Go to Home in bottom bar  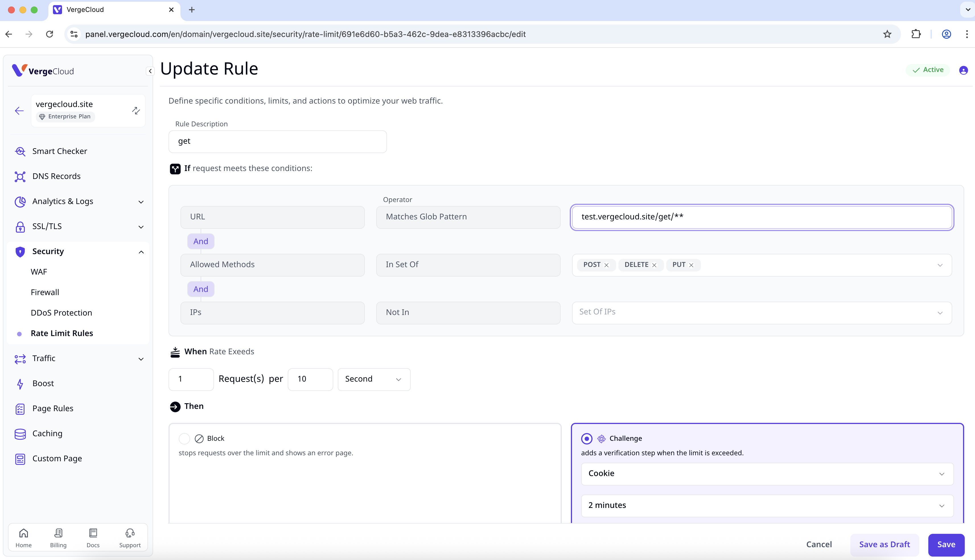tap(23, 538)
